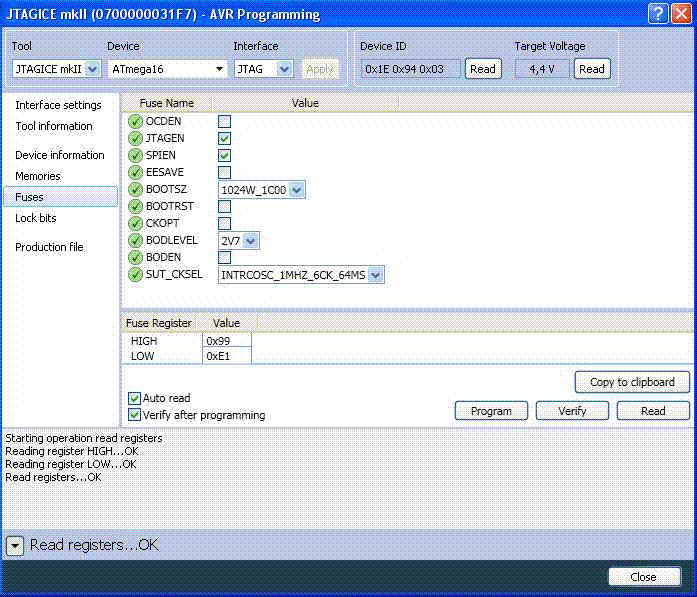697x597 pixels.
Task: Click the Target Voltage field 4,4 V
Action: (x=542, y=69)
